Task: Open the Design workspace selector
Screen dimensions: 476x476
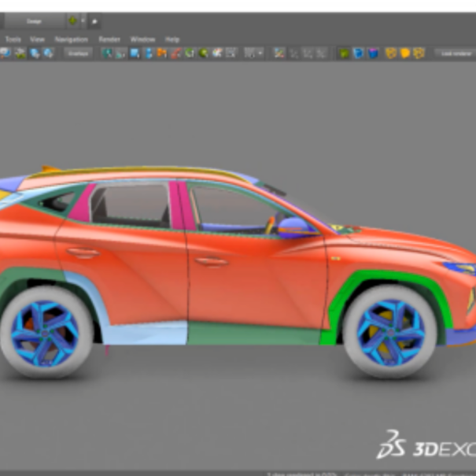Action: [35, 21]
